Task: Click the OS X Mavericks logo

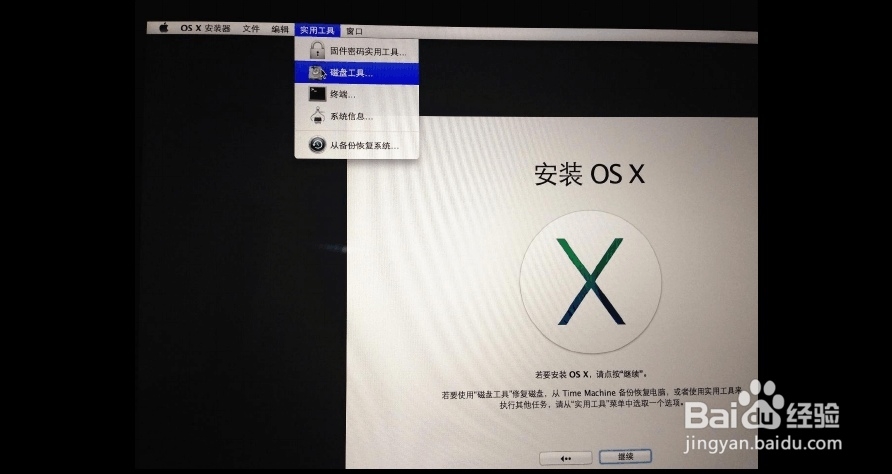Action: coord(590,282)
